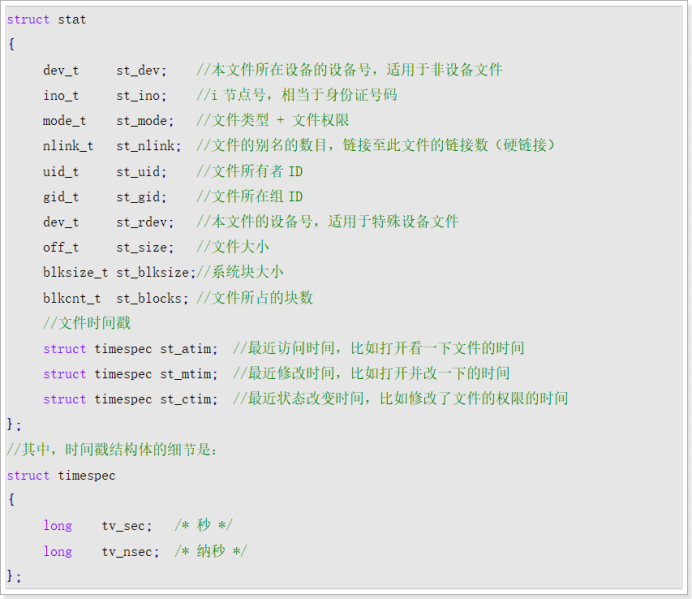The height and width of the screenshot is (599, 692).
Task: Select the 'st_blocks;' field
Action: click(x=152, y=298)
